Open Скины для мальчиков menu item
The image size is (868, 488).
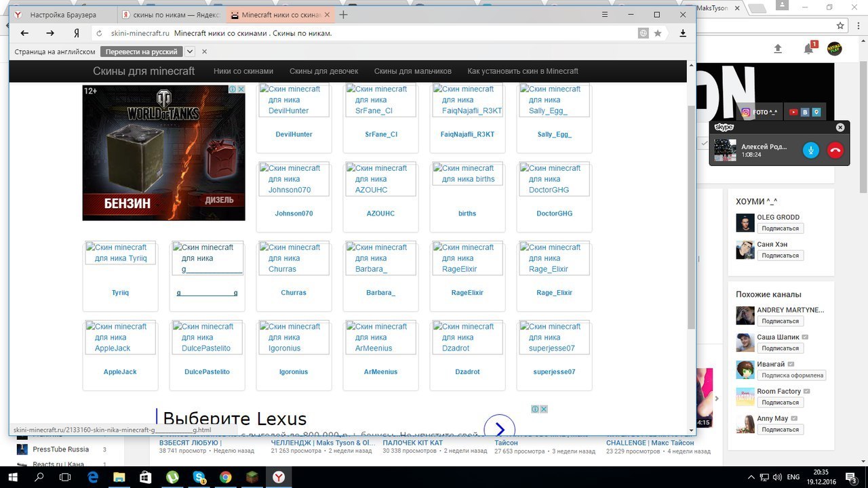[x=412, y=71]
